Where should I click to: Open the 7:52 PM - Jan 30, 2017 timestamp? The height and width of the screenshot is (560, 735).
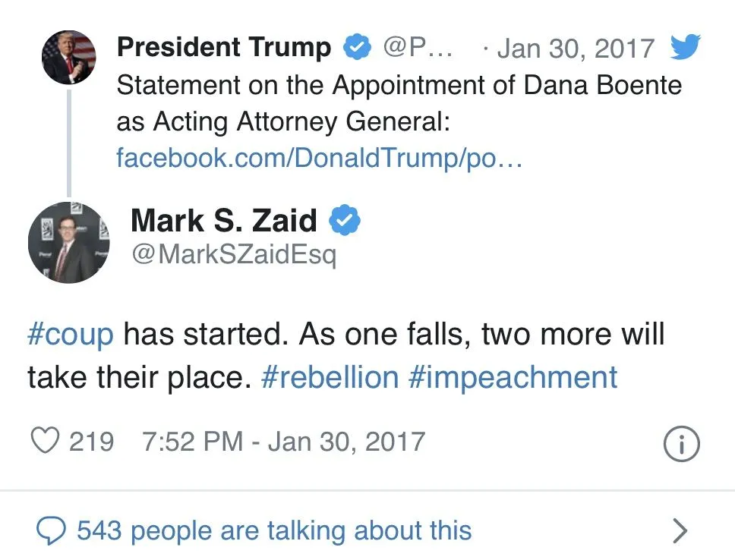coord(283,442)
